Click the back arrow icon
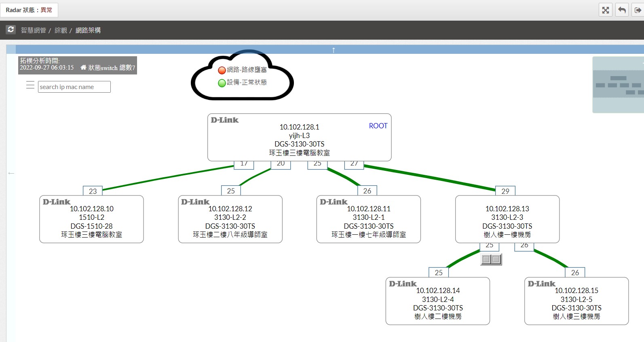 [622, 10]
